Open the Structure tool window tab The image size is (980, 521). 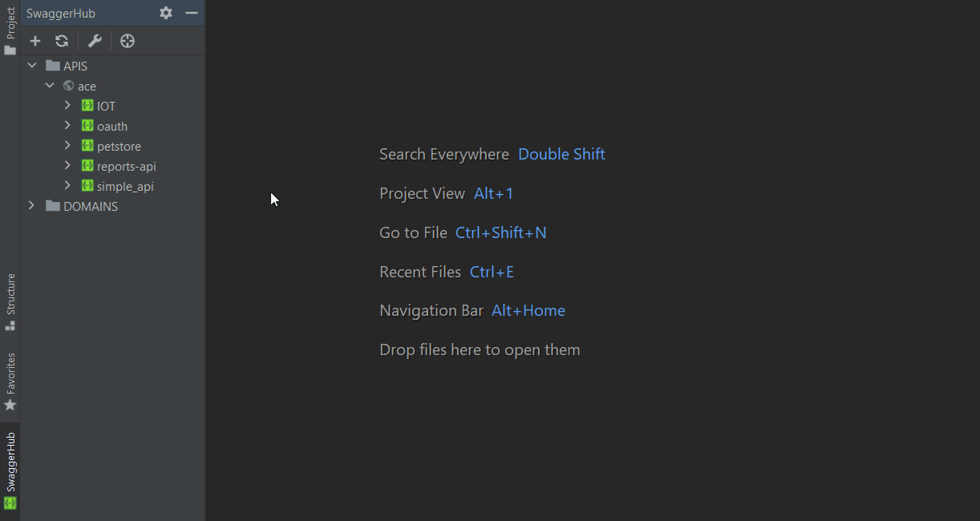[10, 301]
